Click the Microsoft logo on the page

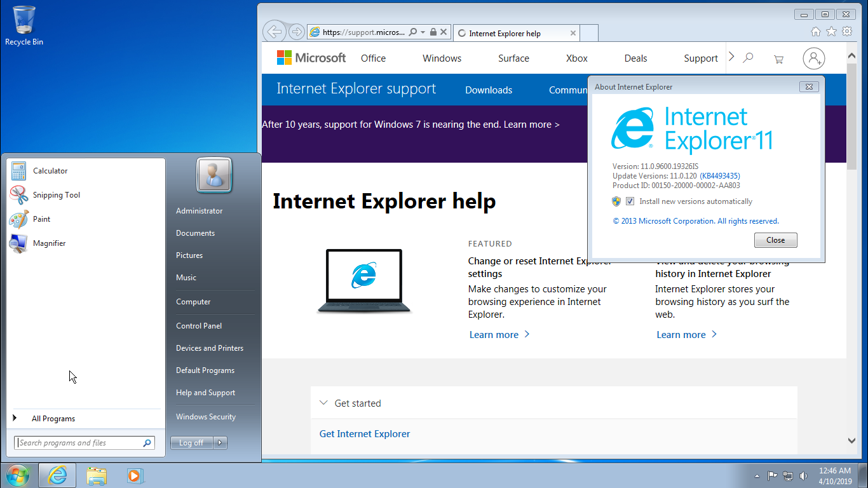tap(311, 58)
